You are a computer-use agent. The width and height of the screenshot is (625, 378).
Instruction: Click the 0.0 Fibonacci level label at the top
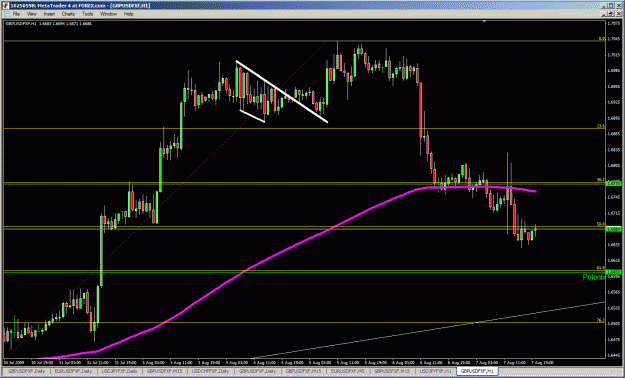coord(602,39)
